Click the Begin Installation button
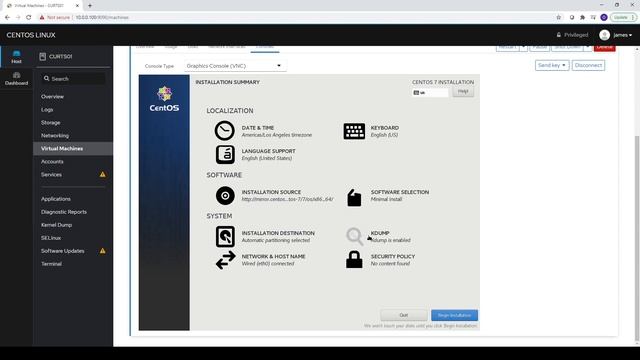 [x=454, y=315]
